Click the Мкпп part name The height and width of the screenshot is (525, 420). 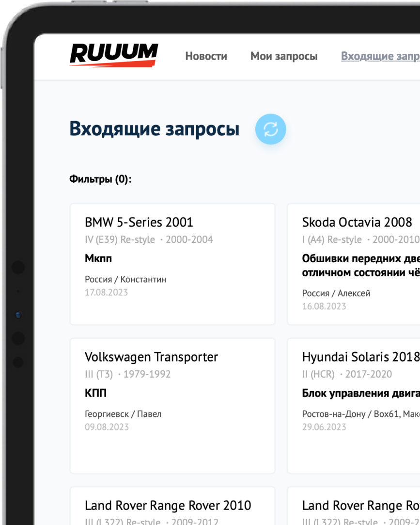(98, 258)
